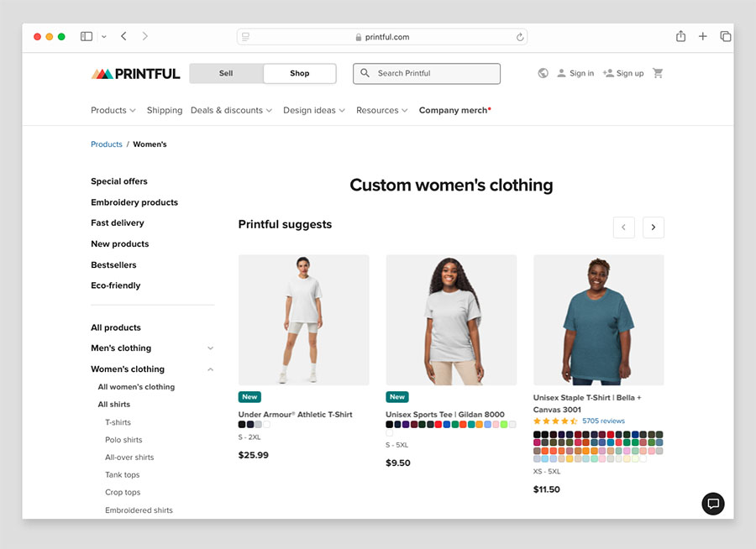756x549 pixels.
Task: Show tab overview icon
Action: coord(725,36)
